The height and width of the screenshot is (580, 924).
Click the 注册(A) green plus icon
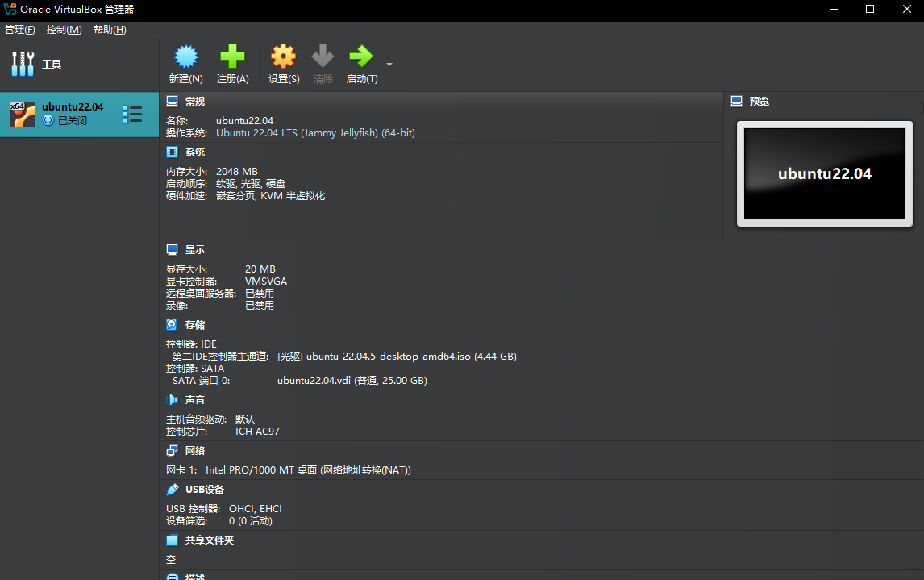232,56
